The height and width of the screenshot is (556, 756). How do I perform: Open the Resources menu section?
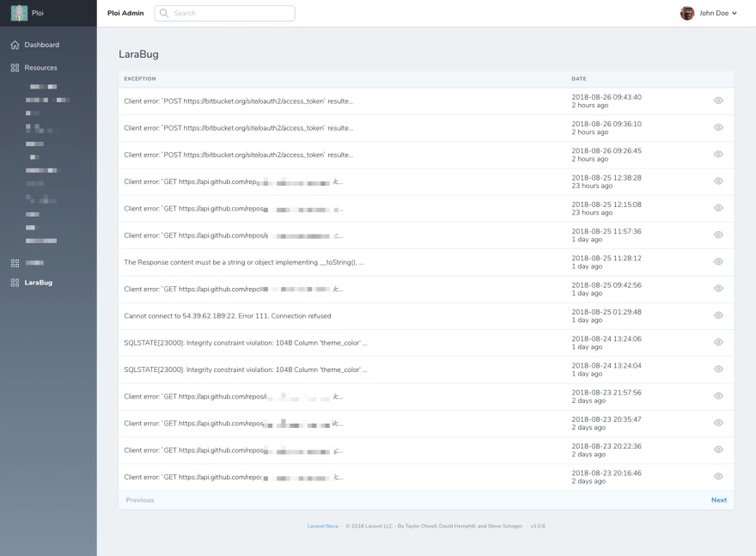[40, 68]
